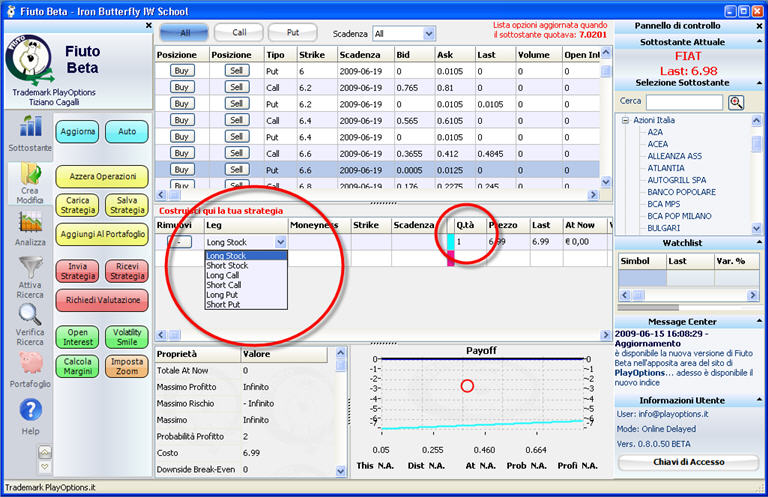This screenshot has width=768, height=497.
Task: Click Buy on the Put 6.6 row
Action: point(182,170)
